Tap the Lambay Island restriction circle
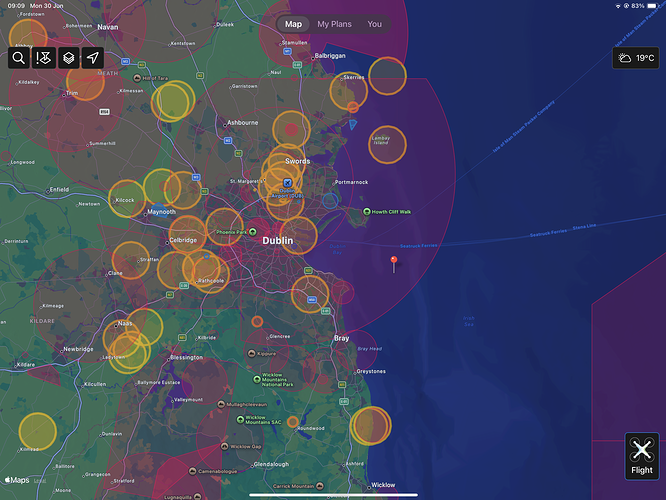 [x=387, y=144]
